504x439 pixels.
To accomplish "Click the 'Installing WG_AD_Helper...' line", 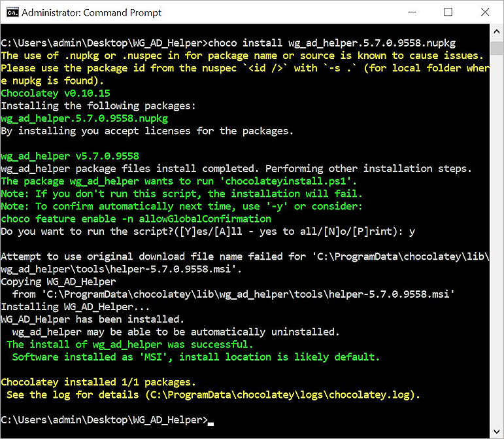I will [75, 307].
